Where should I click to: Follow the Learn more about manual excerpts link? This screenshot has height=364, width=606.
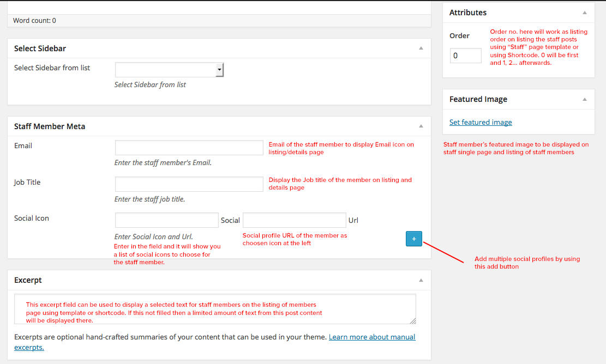tap(371, 337)
